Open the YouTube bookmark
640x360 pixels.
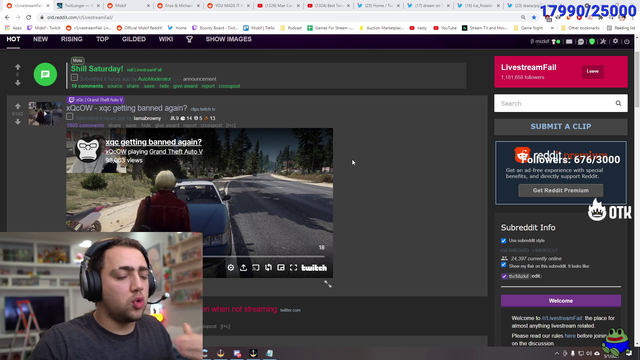pos(444,28)
